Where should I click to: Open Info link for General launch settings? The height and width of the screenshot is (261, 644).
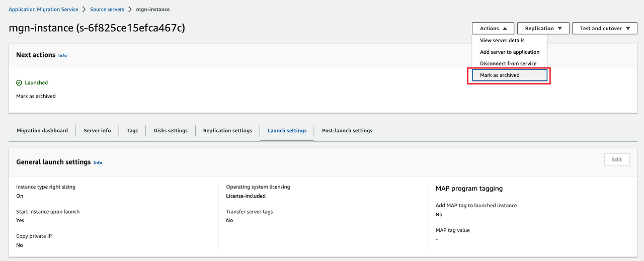(98, 163)
